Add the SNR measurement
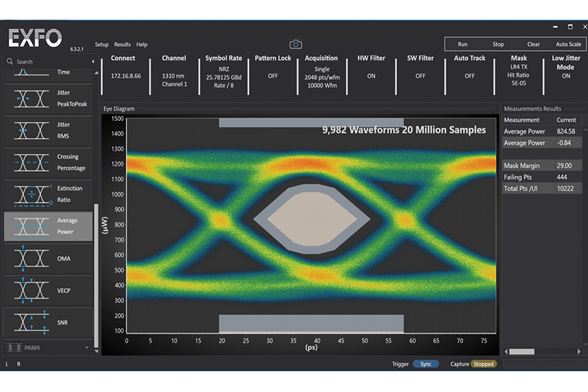Screen dimensions: 588x392 (x=49, y=323)
